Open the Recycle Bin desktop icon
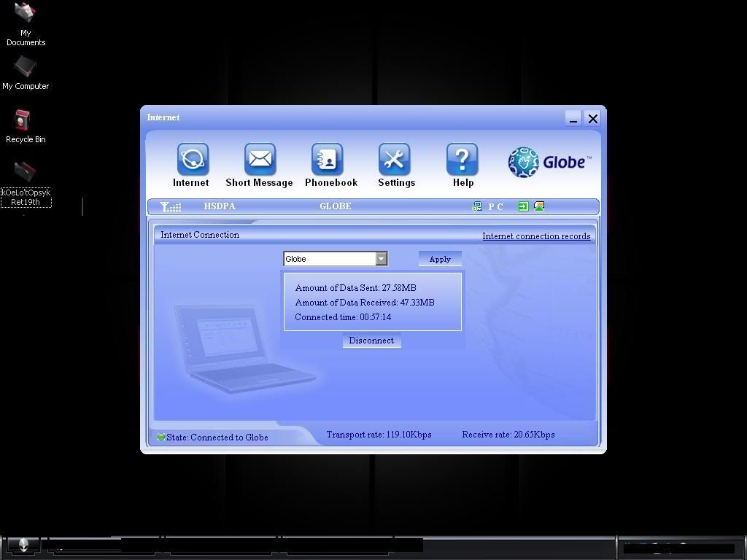The image size is (747, 560). (x=26, y=127)
